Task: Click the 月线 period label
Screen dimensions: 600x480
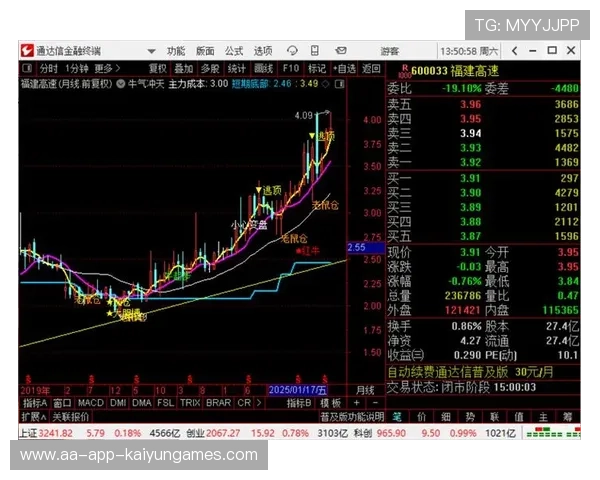Action: tap(365, 390)
